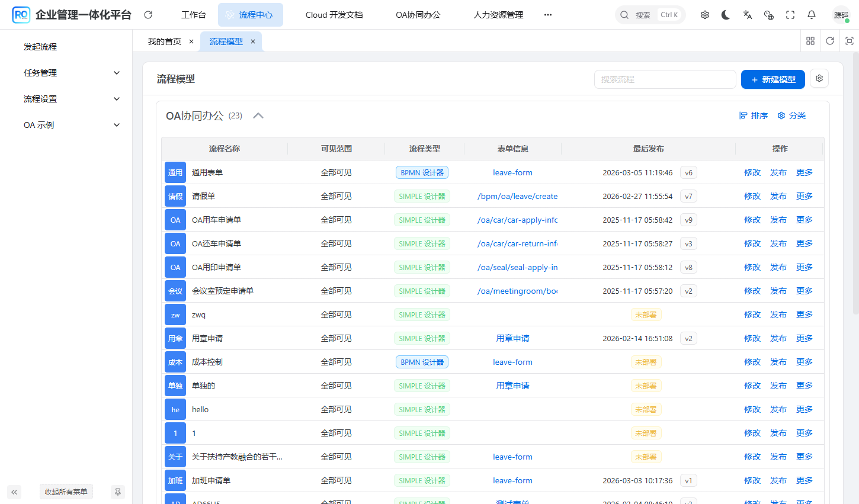Screen dimensions: 859x504
Task: Click the 搜索流程 search input field
Action: (x=664, y=79)
